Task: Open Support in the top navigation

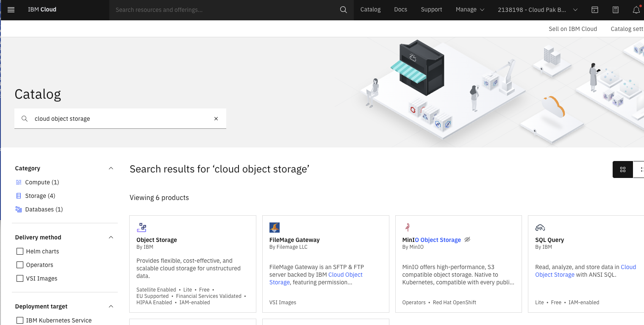Action: [431, 10]
